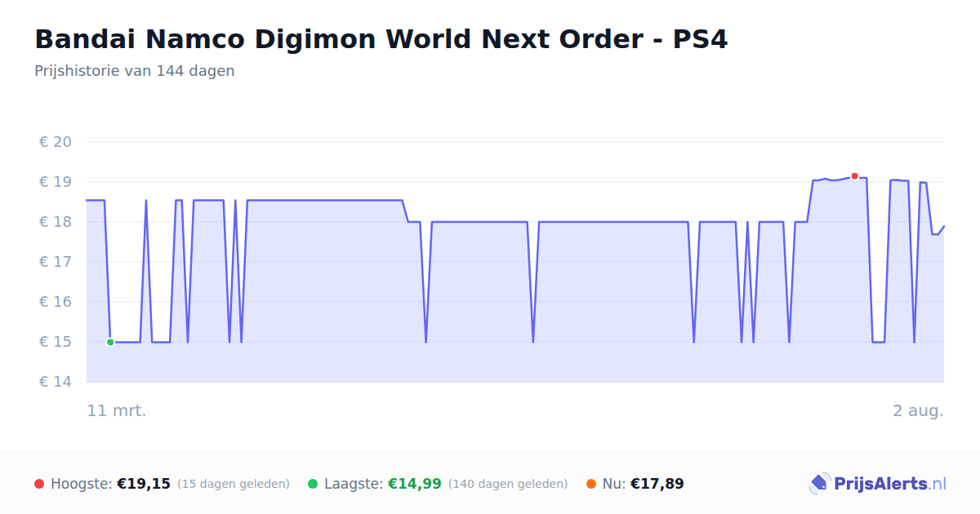980x514 pixels.
Task: Click the product title Bandai Namco Digimon World
Action: [x=381, y=39]
